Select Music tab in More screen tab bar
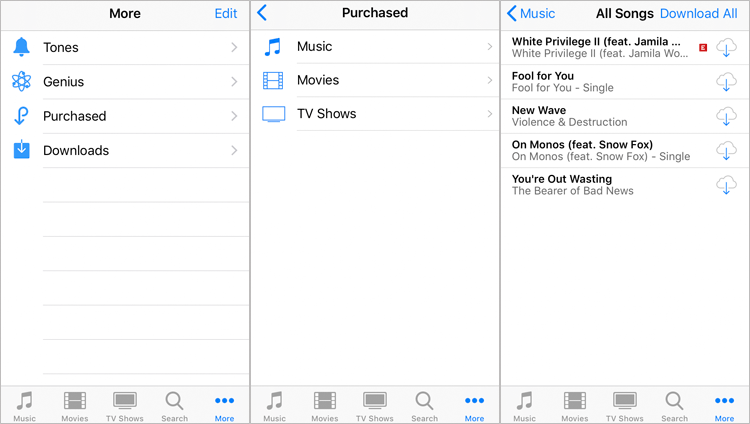750x424 pixels. 24,407
